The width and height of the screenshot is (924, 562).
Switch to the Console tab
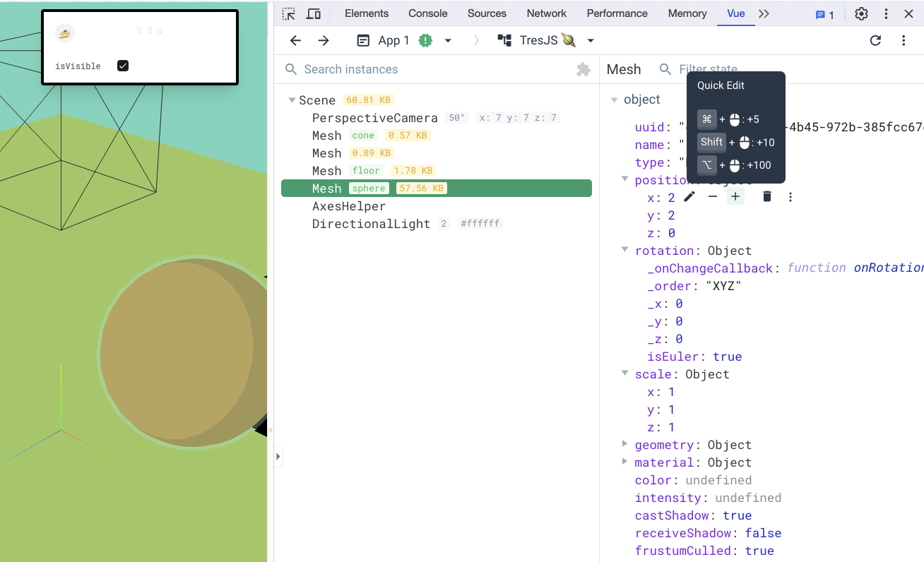pos(427,13)
